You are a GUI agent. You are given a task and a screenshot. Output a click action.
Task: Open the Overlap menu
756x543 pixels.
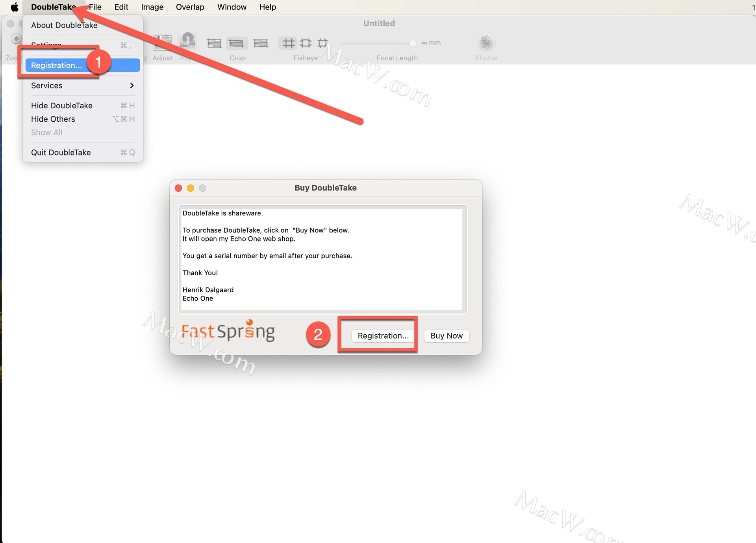tap(190, 7)
